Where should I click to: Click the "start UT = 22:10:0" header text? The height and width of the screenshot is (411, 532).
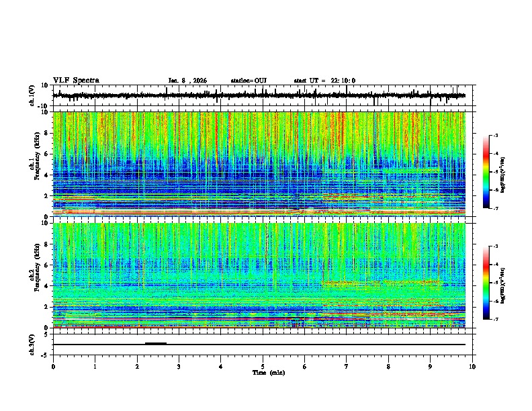click(324, 81)
